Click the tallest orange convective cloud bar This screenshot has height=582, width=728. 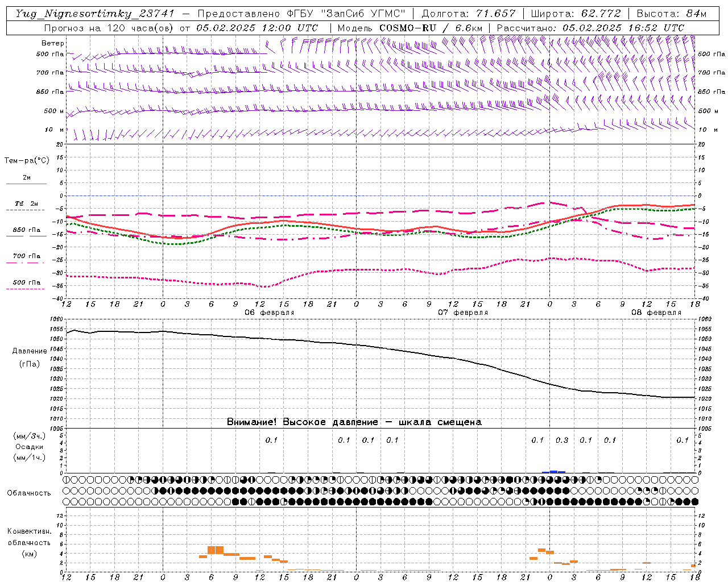click(216, 550)
